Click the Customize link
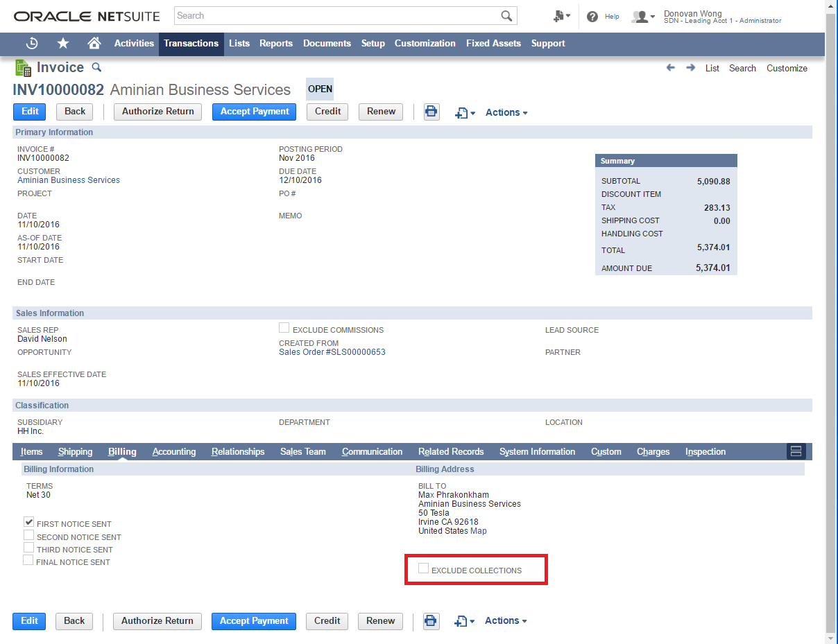The image size is (838, 644). (787, 68)
